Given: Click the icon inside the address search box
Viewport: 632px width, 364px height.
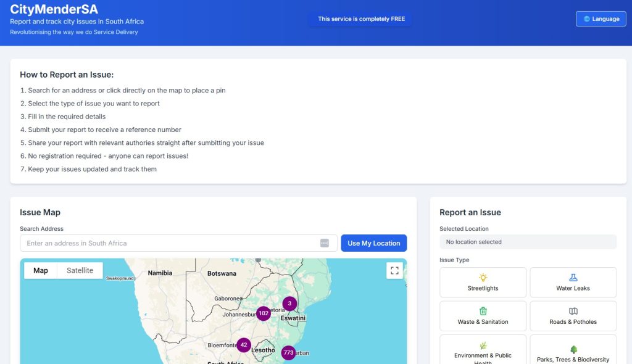Looking at the screenshot, I should click(x=325, y=243).
